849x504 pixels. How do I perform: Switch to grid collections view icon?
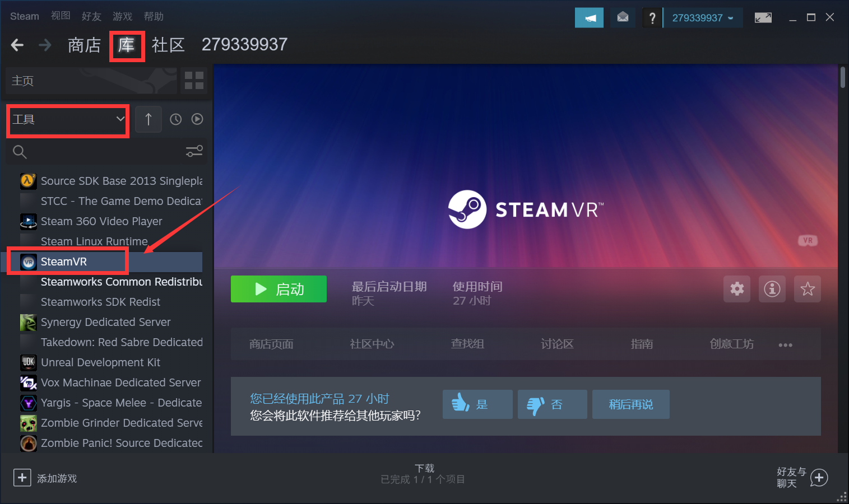click(x=194, y=81)
